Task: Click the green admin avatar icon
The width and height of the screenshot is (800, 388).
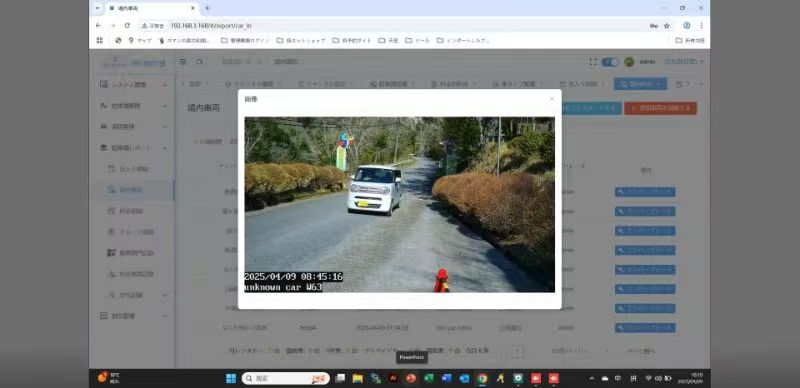Action: [x=629, y=62]
